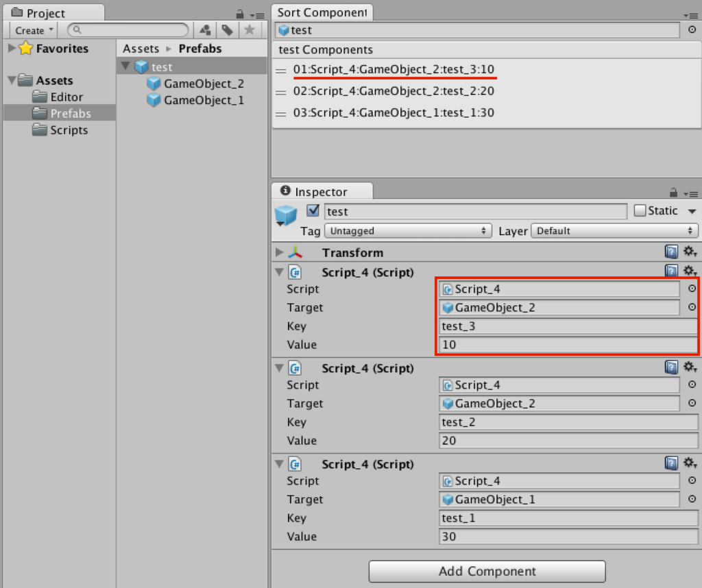Viewport: 702px width, 588px height.
Task: Collapse the second Script_4 component foldout
Action: pos(280,368)
